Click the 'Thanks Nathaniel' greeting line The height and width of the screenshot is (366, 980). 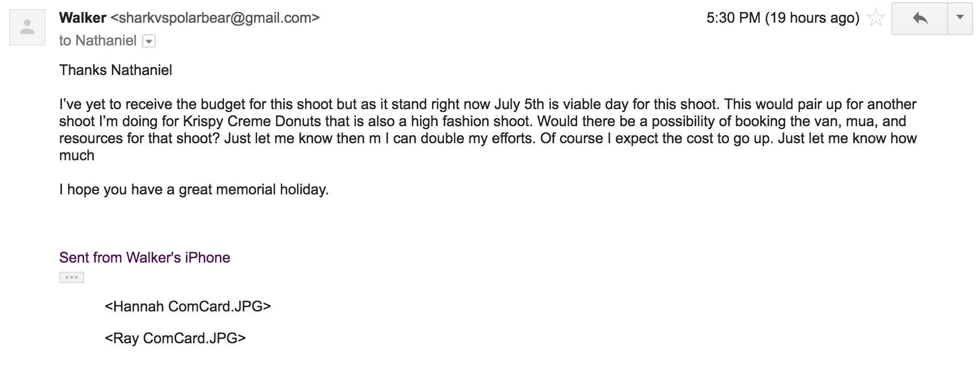click(x=115, y=70)
